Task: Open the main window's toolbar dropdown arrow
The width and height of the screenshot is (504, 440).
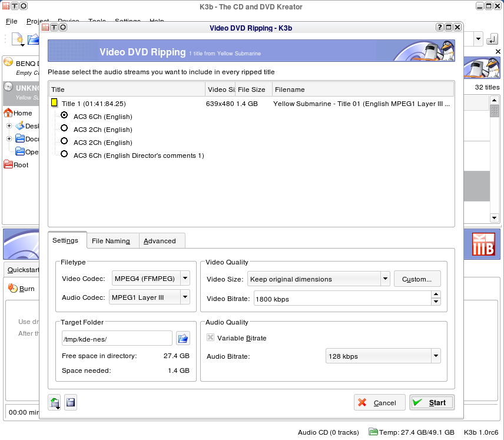Action: coord(478,39)
